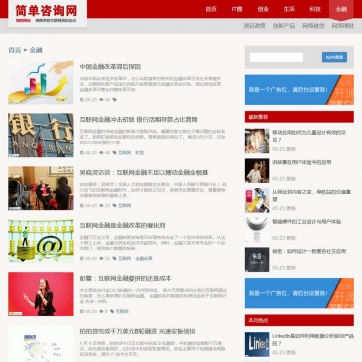Viewport: 362px width, 362px height.
Task: Open the sidebar article on smart hardware industrial design
Action: (x=307, y=222)
